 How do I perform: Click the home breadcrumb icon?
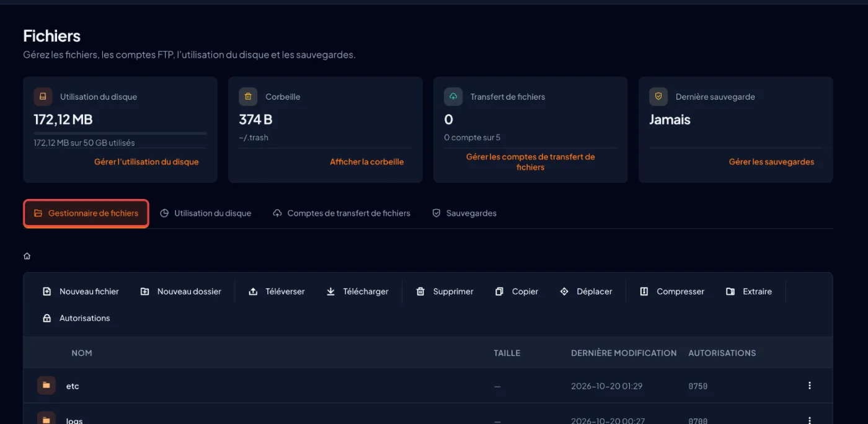tap(27, 256)
